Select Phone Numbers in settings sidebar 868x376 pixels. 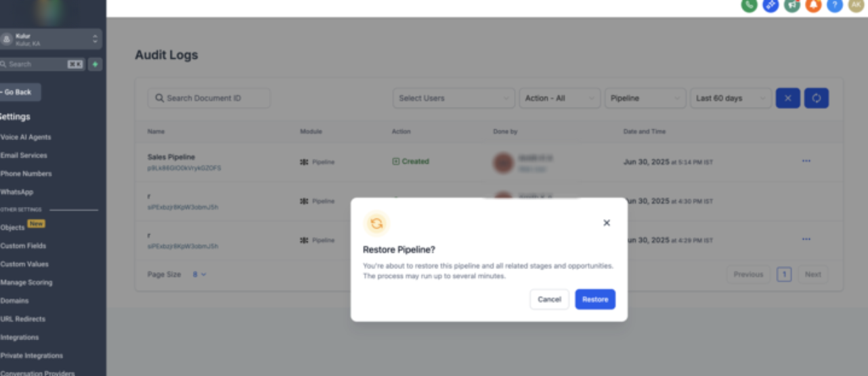point(26,173)
